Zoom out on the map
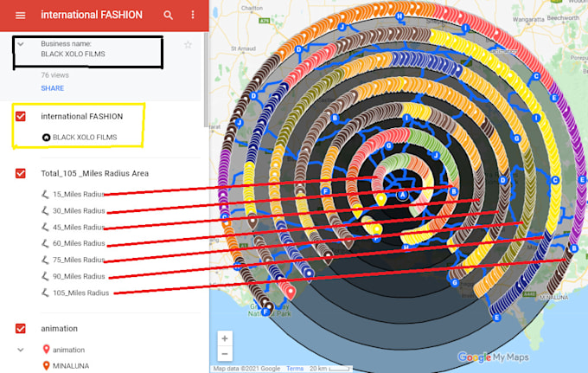 225,353
